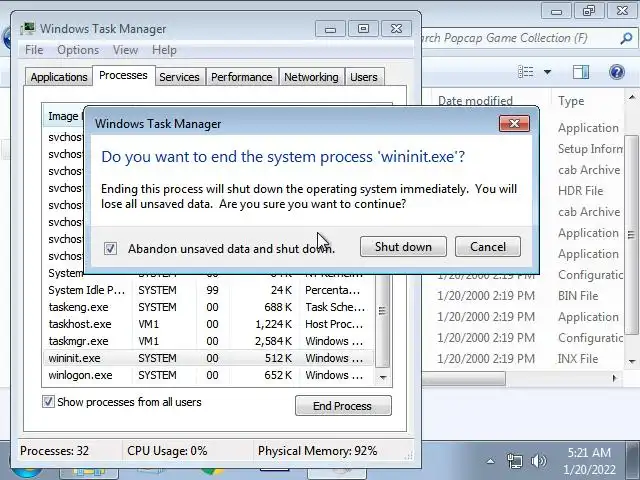Click the INX File type entry in Explorer

pos(578,359)
